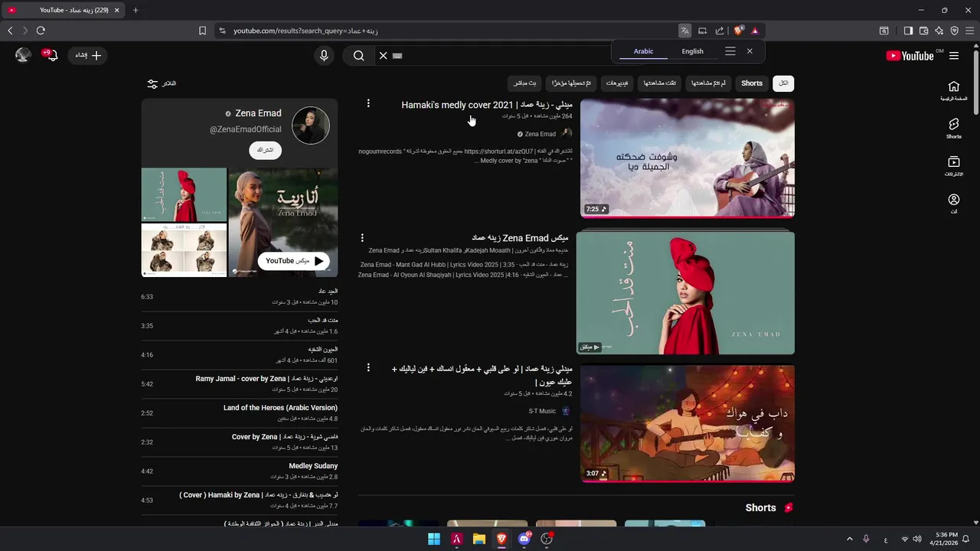
Task: Open the account avatar menu
Action: coord(23,55)
